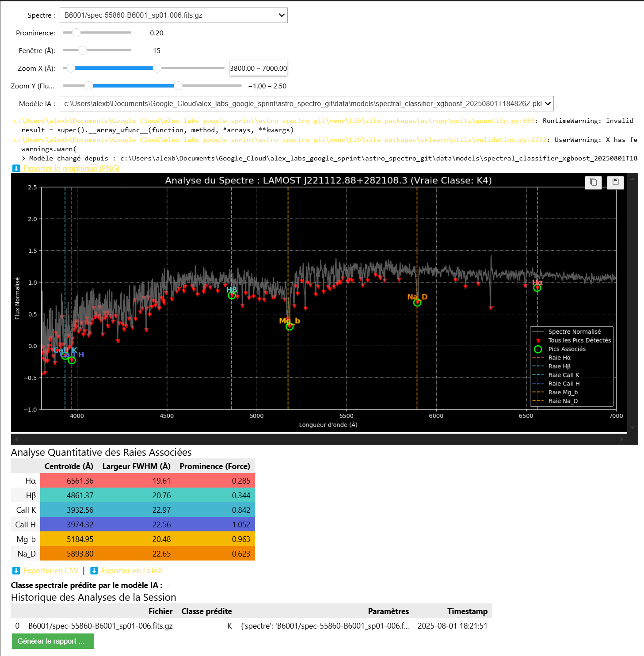The image size is (644, 656).
Task: Click the save (floppy disk) icon on the chart
Action: click(615, 182)
